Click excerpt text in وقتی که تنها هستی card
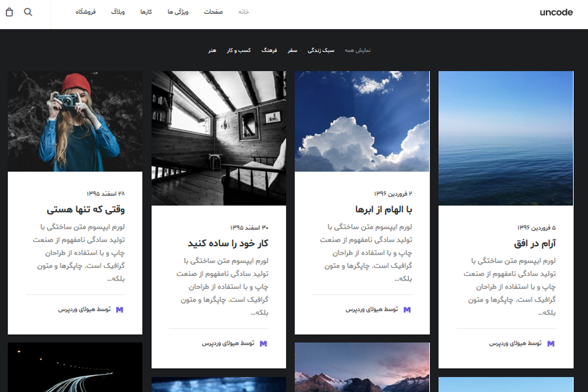 [x=79, y=253]
